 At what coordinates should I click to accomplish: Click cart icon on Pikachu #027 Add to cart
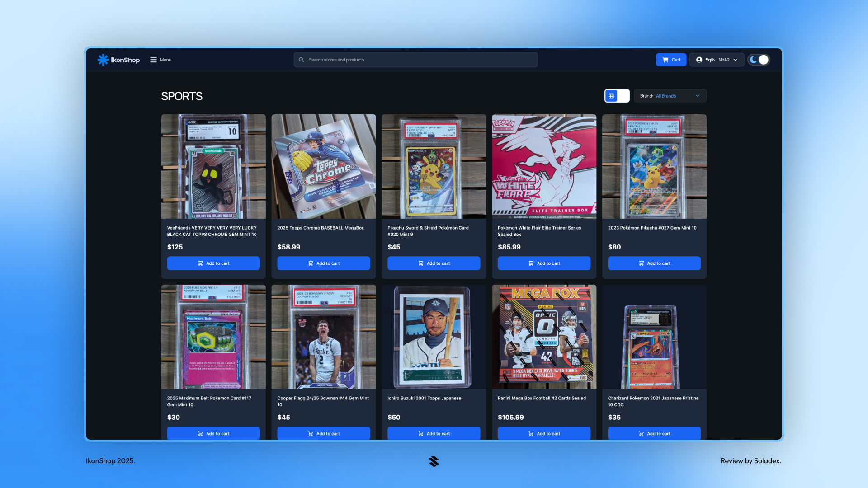click(642, 263)
